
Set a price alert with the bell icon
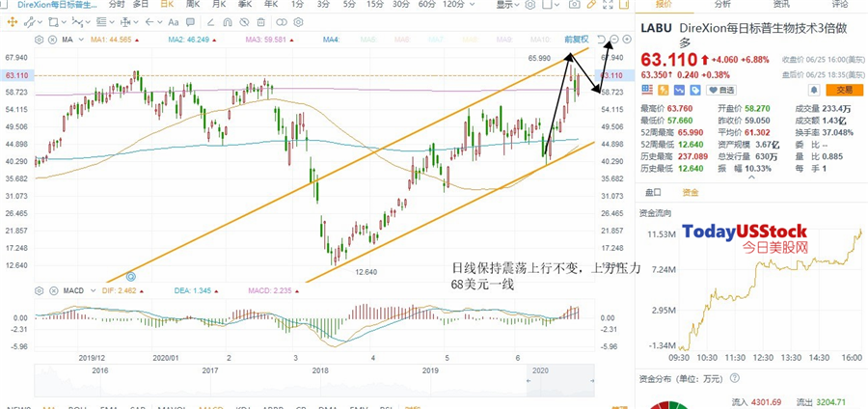(x=814, y=90)
